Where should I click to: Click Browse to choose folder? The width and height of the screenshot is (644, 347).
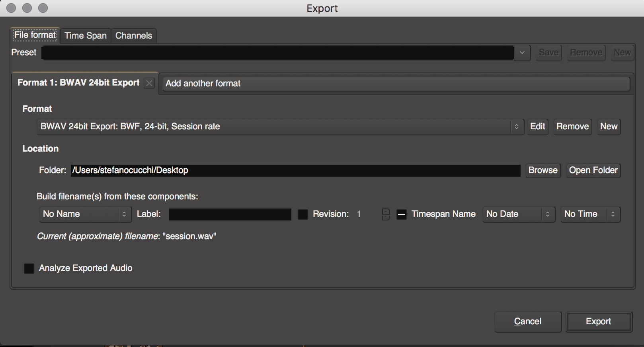coord(543,170)
